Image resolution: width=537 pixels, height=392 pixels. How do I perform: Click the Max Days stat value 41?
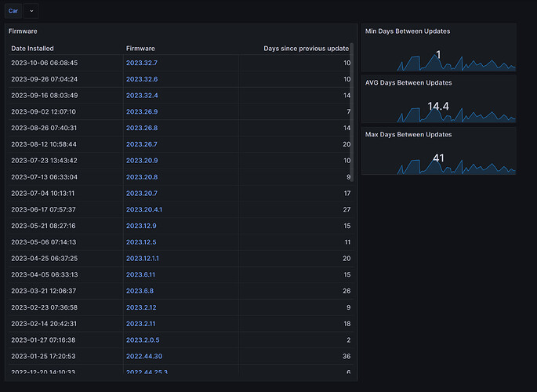438,158
